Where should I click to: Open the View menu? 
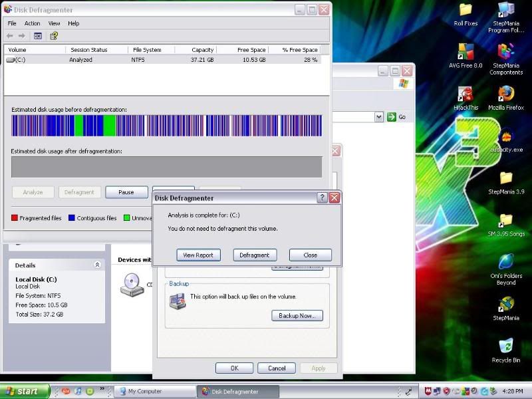point(54,23)
